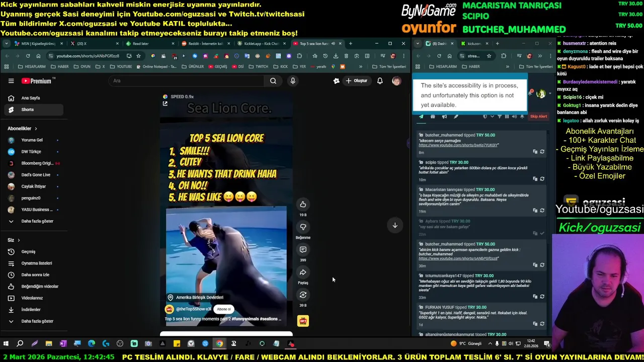The width and height of the screenshot is (644, 362).
Task: Reload the YouTube Shorts page
Action: click(x=28, y=56)
